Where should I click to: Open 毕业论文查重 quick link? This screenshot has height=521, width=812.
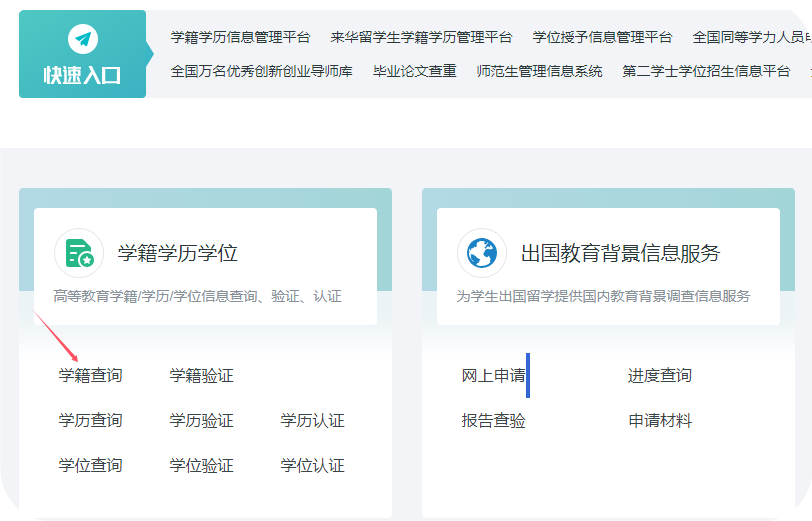coord(414,72)
